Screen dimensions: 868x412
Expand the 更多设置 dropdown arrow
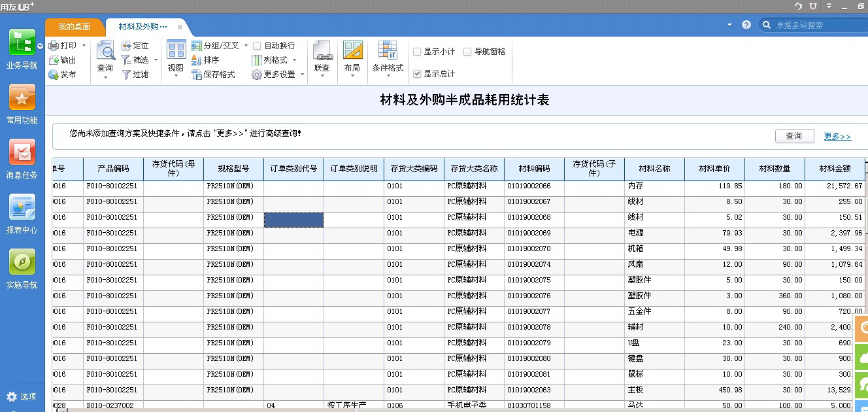[x=302, y=75]
